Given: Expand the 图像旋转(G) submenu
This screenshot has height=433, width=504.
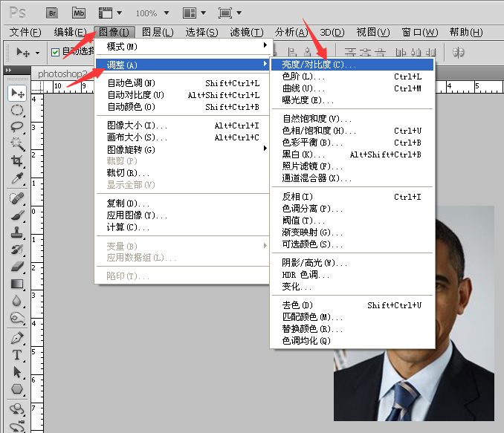Looking at the screenshot, I should (x=183, y=149).
